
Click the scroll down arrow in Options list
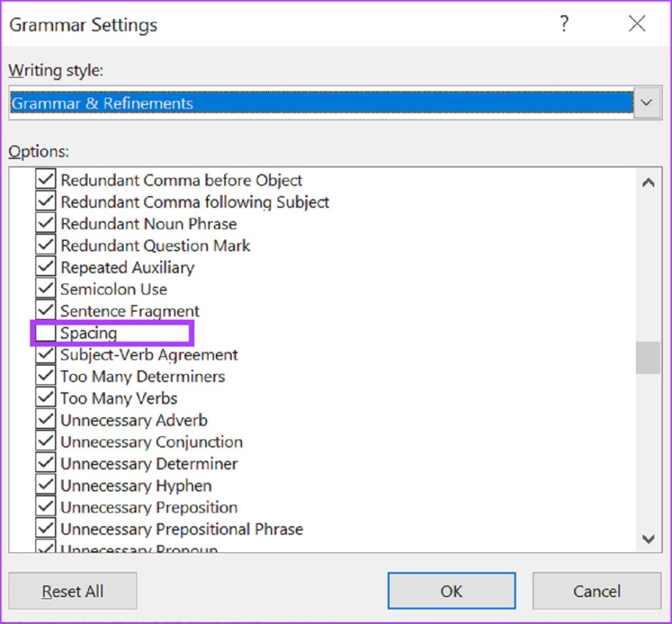click(x=648, y=539)
